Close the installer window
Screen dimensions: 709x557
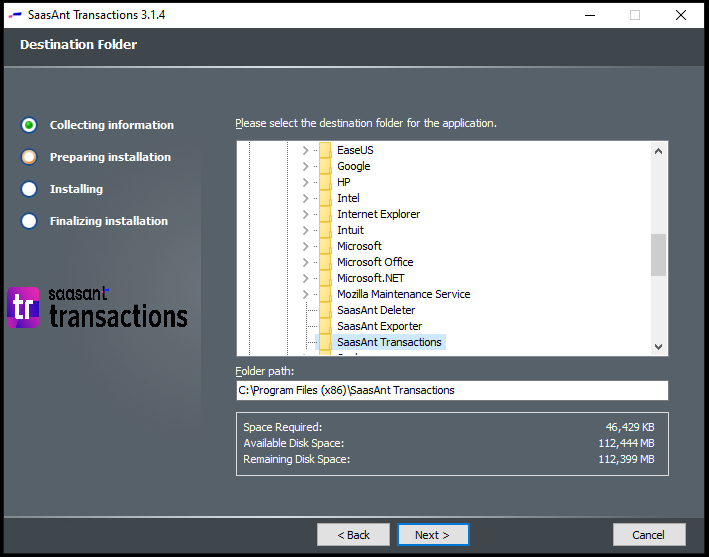click(x=681, y=15)
